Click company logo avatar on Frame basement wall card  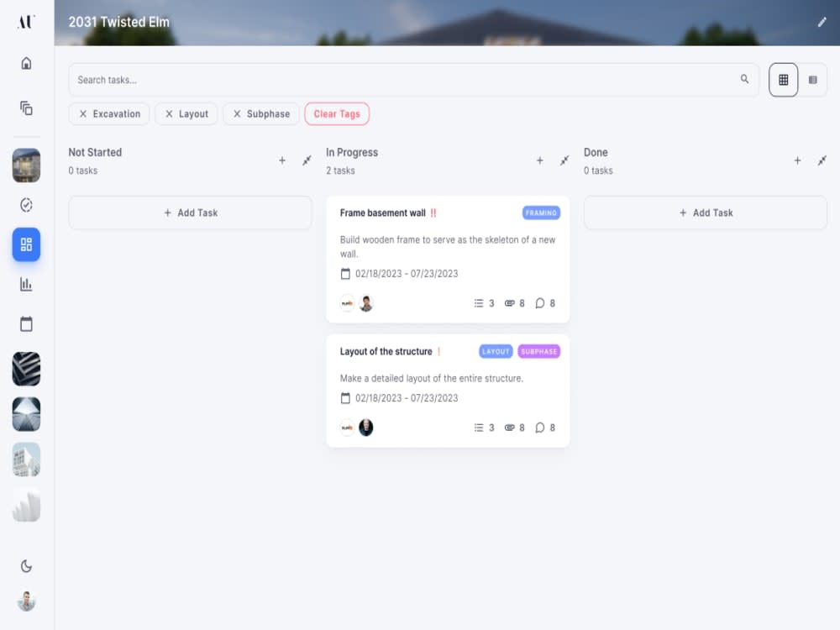pos(347,303)
